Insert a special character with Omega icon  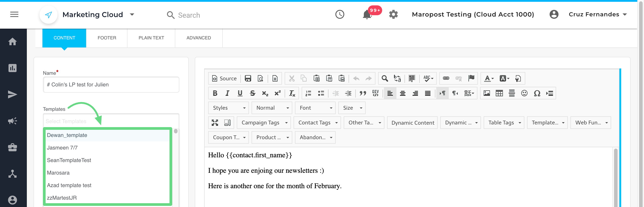click(537, 93)
